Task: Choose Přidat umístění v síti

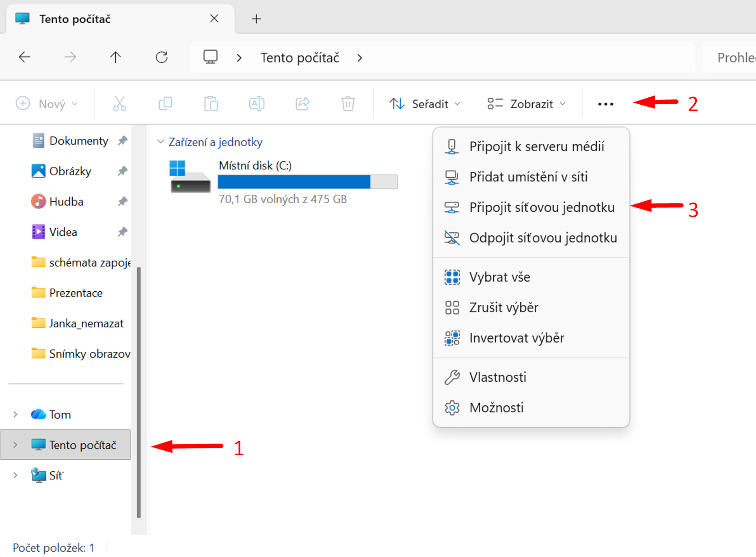Action: coord(531,177)
